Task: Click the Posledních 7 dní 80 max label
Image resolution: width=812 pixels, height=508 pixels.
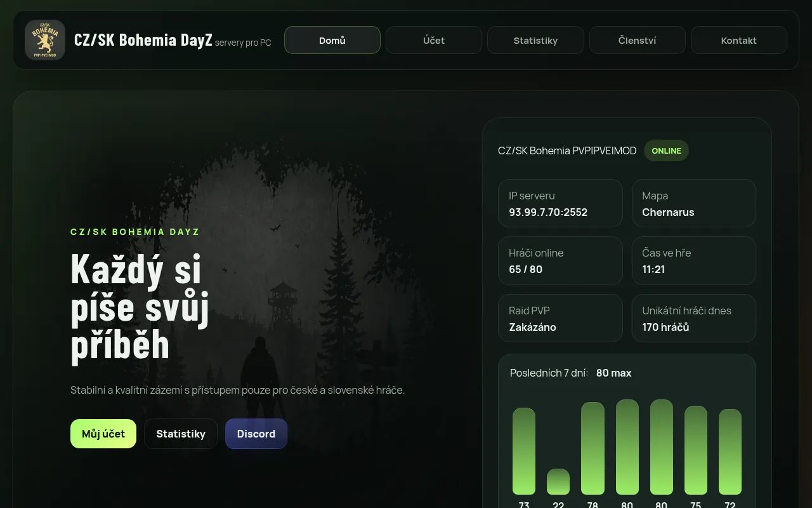Action: click(x=571, y=373)
